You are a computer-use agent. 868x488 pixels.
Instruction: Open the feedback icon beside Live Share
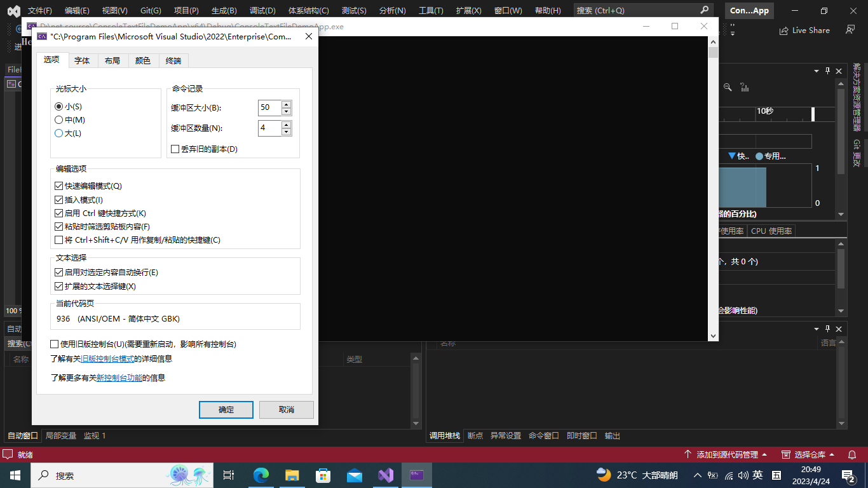pyautogui.click(x=850, y=30)
